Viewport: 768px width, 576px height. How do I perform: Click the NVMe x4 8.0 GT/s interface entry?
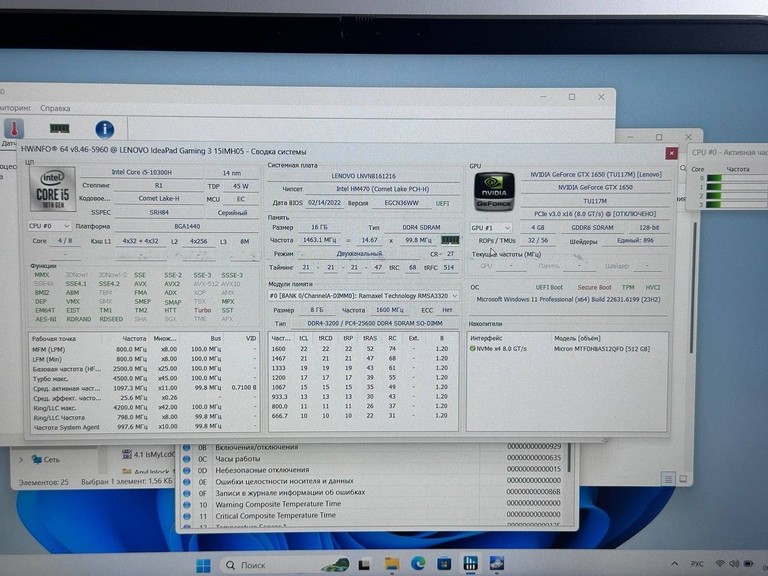(x=499, y=349)
